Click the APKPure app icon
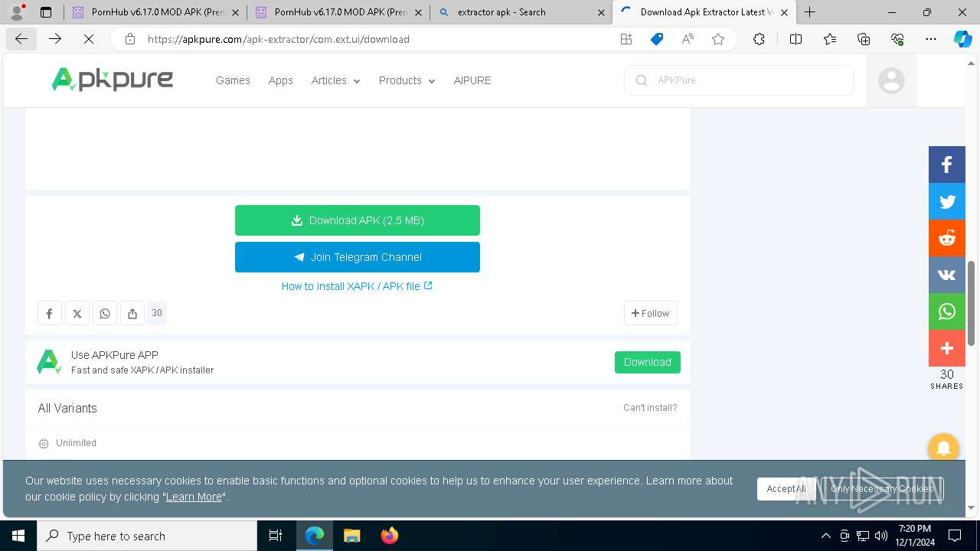Viewport: 980px width, 551px height. point(49,362)
